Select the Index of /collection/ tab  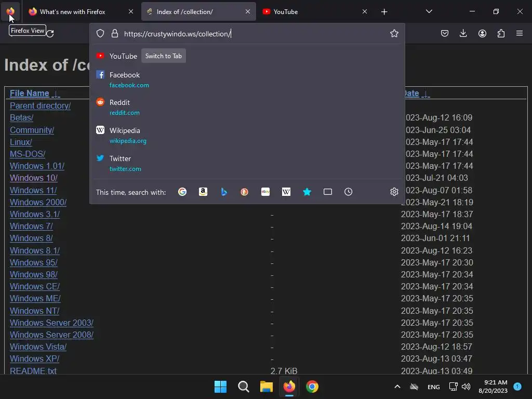(198, 11)
